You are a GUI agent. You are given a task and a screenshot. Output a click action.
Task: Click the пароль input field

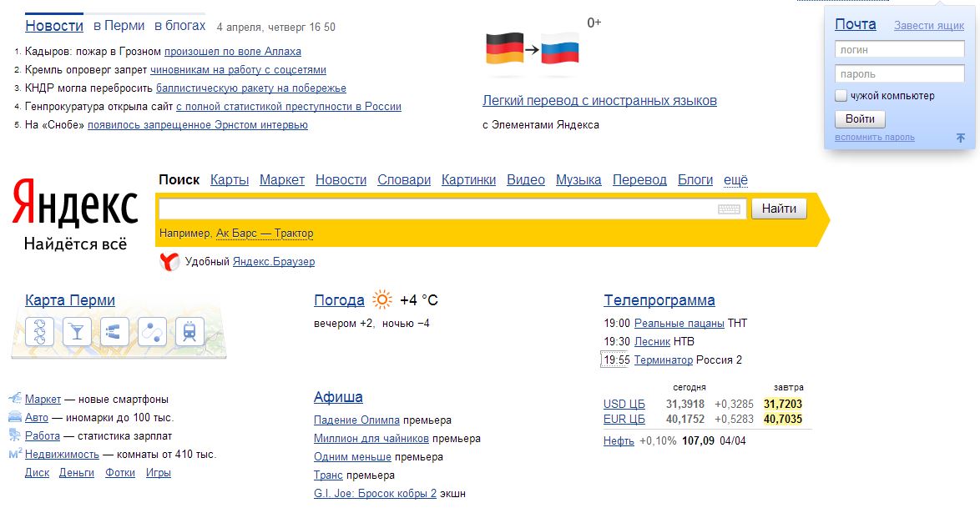(x=899, y=73)
